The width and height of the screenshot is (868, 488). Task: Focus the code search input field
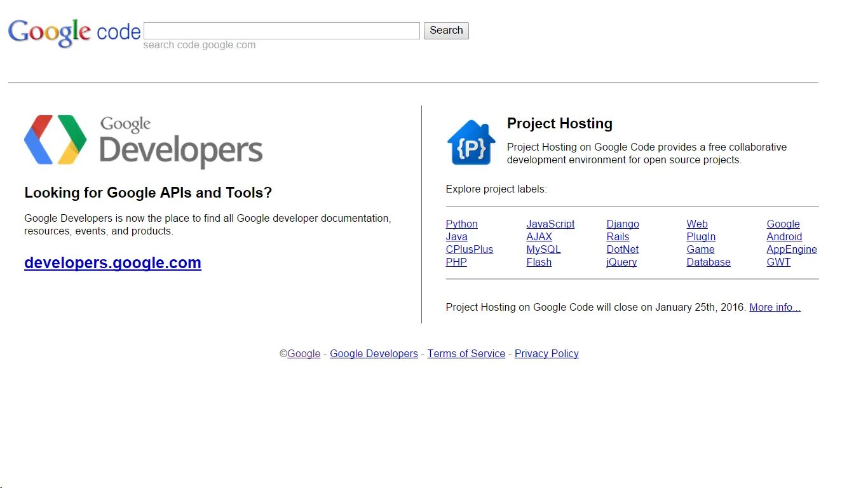[281, 30]
